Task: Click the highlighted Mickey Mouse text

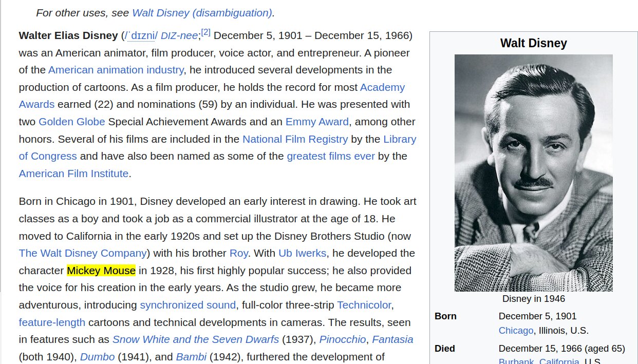Action: (101, 271)
